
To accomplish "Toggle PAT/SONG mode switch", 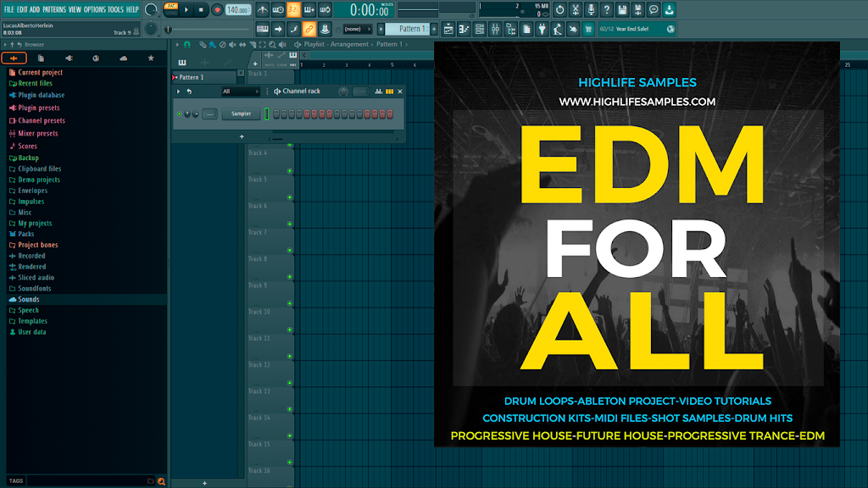I will pyautogui.click(x=171, y=9).
